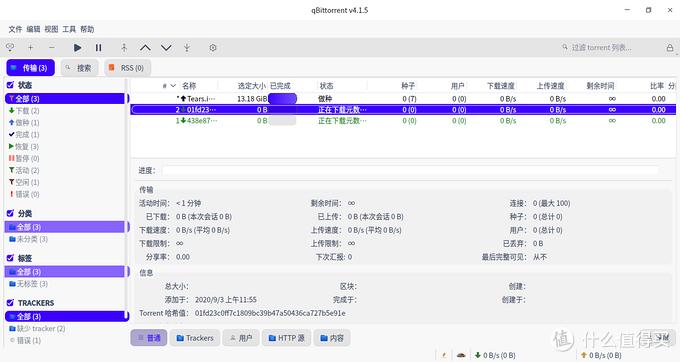Sort by the 种子 column header
Image resolution: width=680 pixels, height=362 pixels.
coord(408,86)
